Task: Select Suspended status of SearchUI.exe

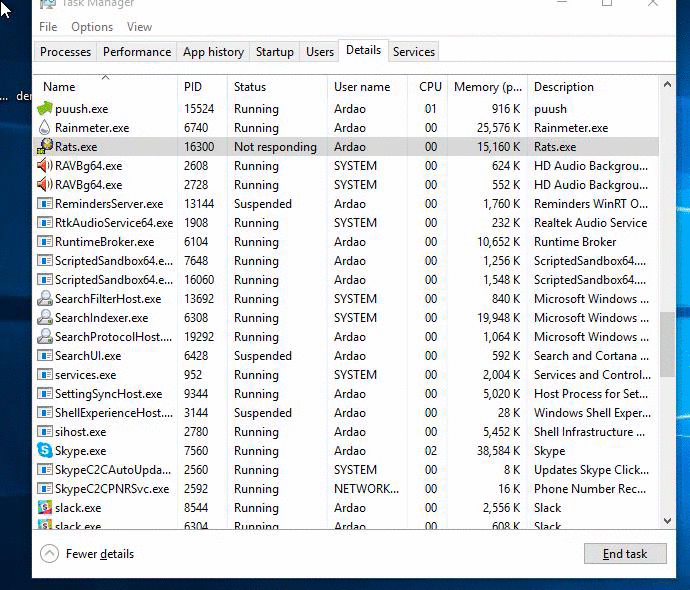Action: click(263, 355)
